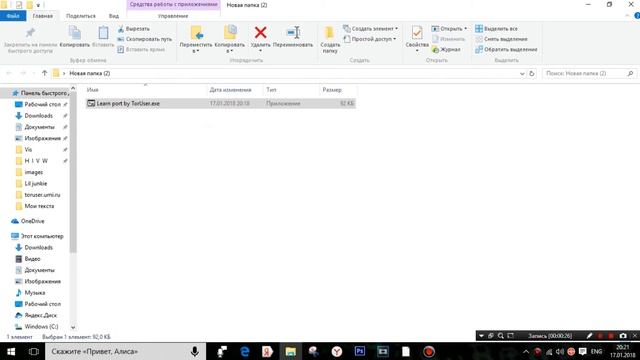
Task: Click Вставить ярлык (Paste shortcut)
Action: click(141, 49)
